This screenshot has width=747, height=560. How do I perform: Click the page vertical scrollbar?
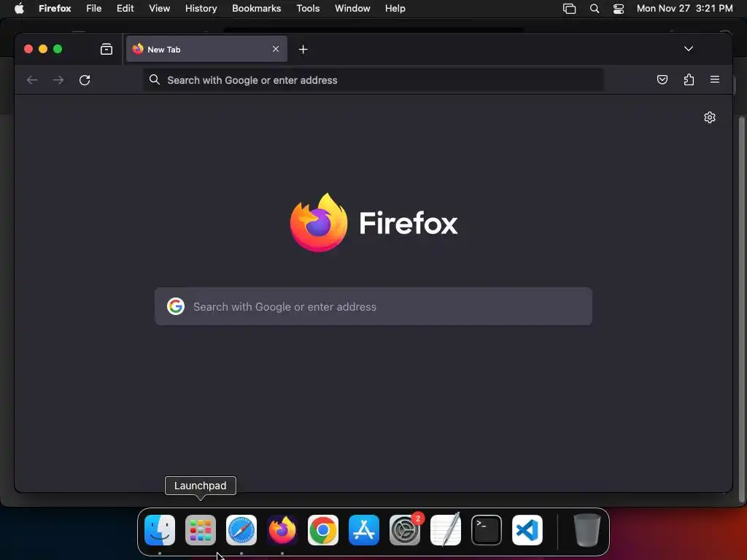[741, 309]
